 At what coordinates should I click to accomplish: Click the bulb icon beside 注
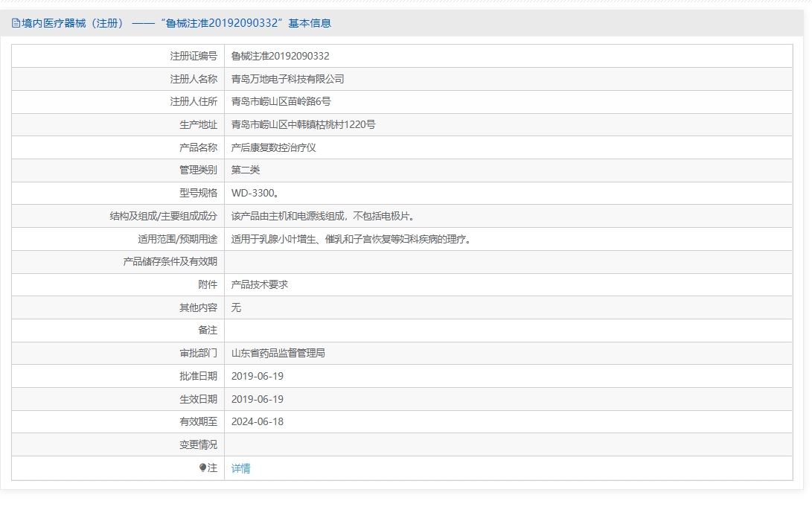click(x=203, y=468)
